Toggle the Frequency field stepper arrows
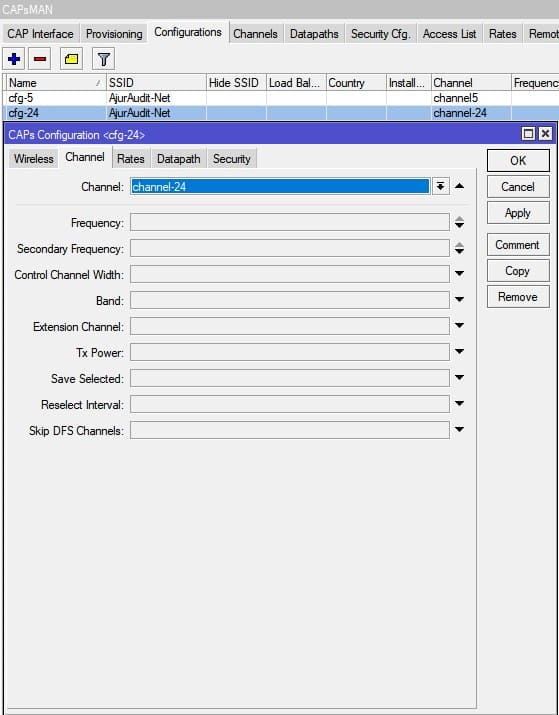Image resolution: width=559 pixels, height=715 pixels. coord(460,222)
